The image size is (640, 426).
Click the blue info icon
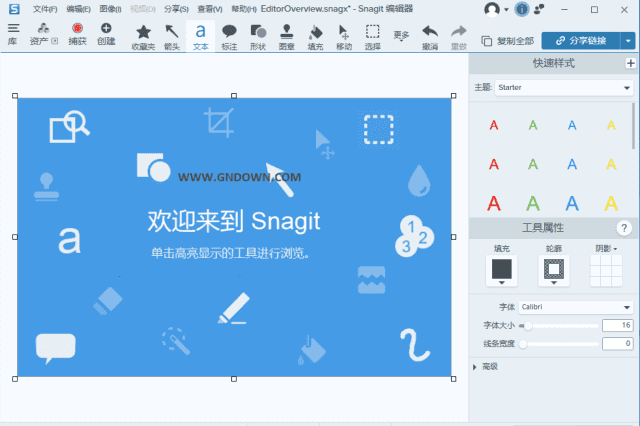pos(522,9)
